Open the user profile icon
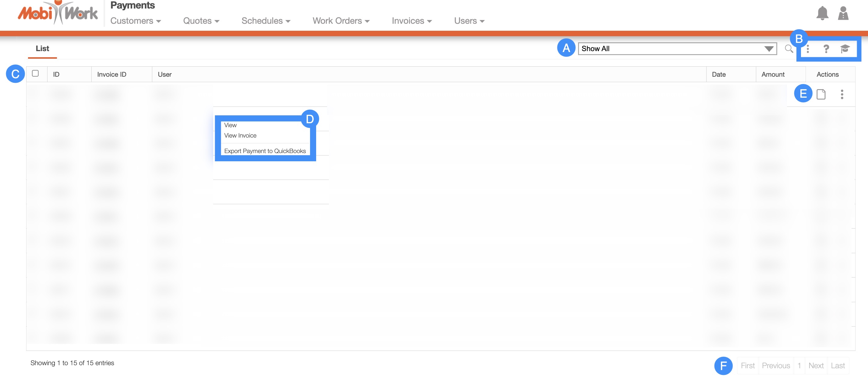 point(843,13)
